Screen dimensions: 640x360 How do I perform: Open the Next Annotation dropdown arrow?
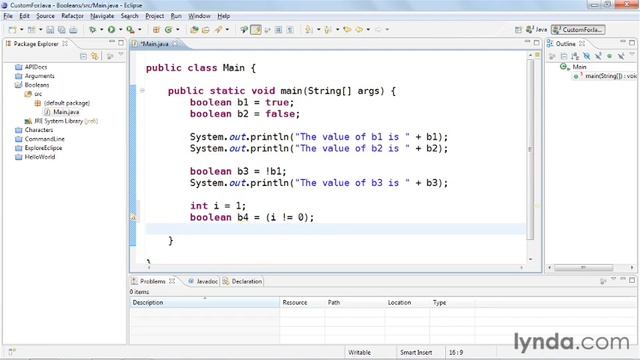tap(318, 29)
